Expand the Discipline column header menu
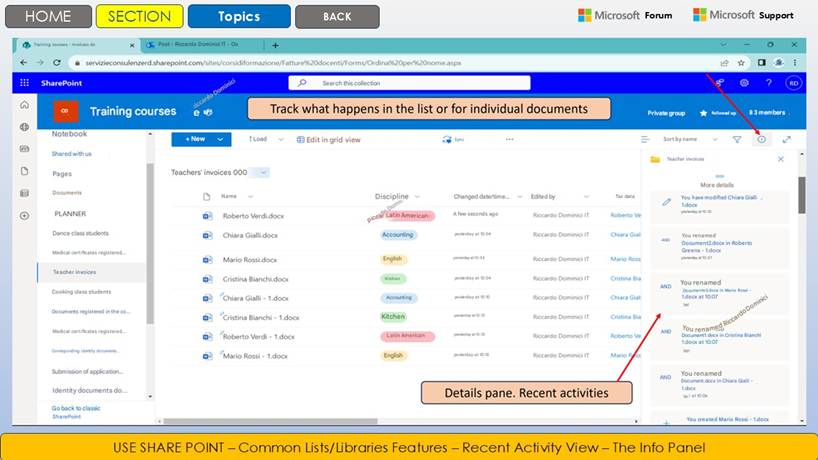The height and width of the screenshot is (460, 818). pos(416,197)
